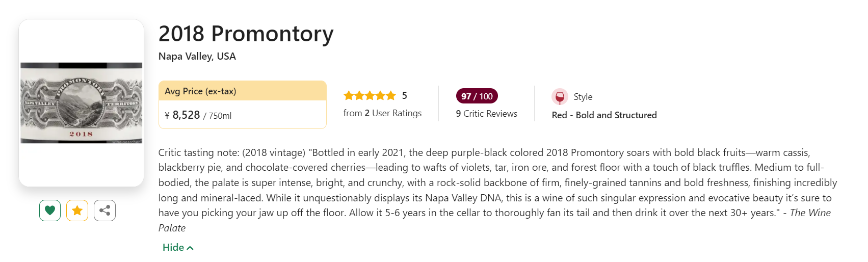This screenshot has width=868, height=262.
Task: Click the yellow star rating icon
Action: pos(77,211)
